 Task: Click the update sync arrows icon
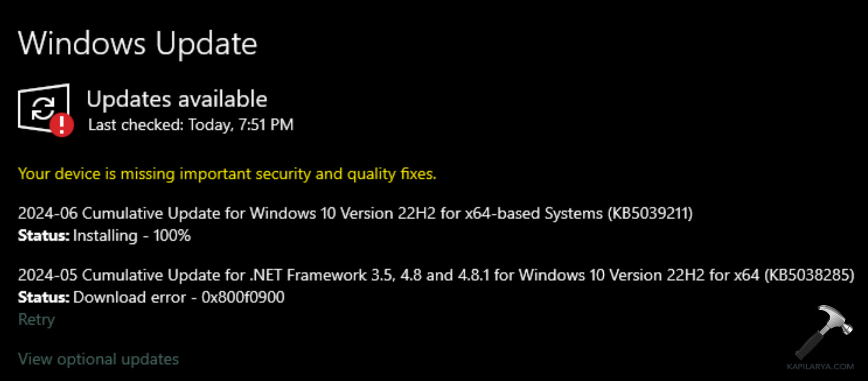tap(42, 108)
